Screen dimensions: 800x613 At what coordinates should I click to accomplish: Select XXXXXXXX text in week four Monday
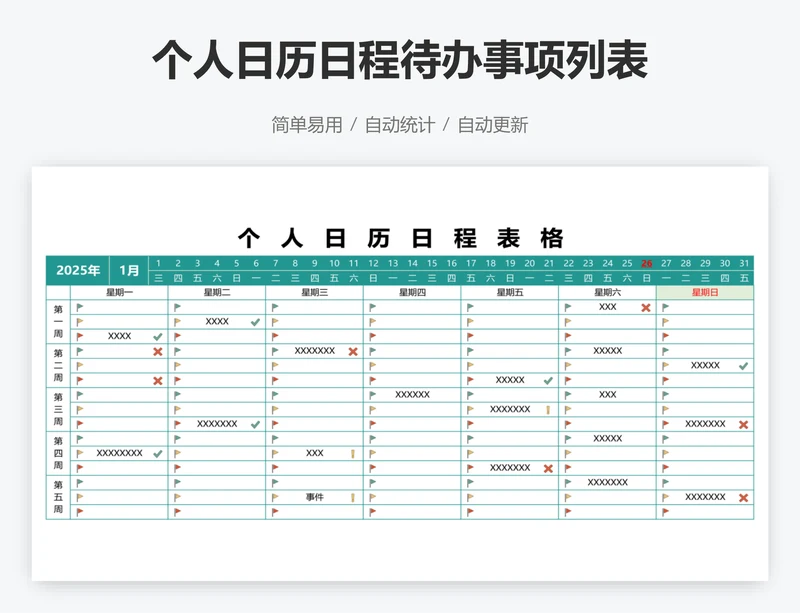pos(119,453)
